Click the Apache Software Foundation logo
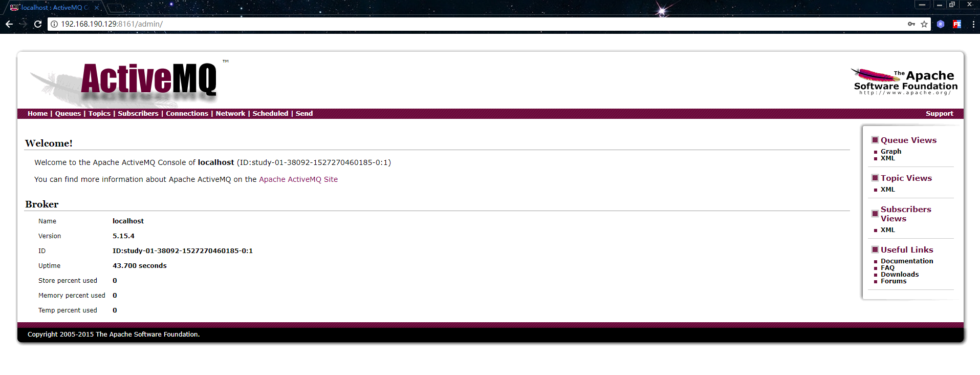Viewport: 980px width, 375px height. point(905,81)
